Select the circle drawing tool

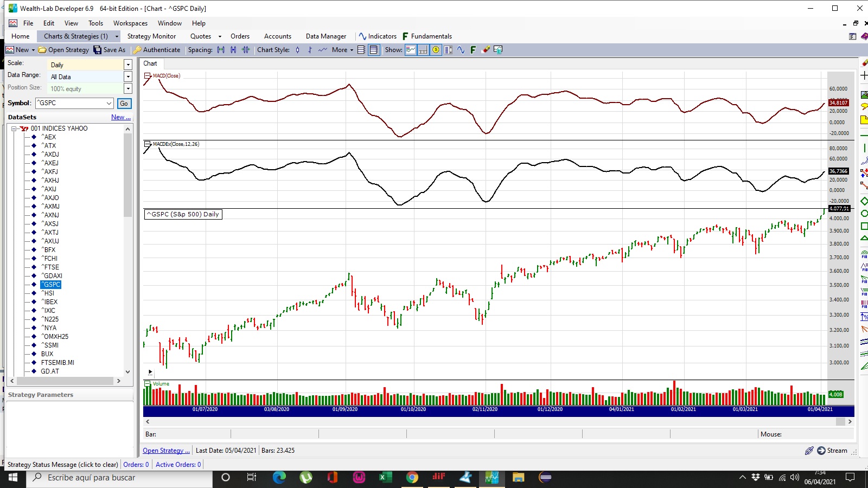[x=864, y=213]
